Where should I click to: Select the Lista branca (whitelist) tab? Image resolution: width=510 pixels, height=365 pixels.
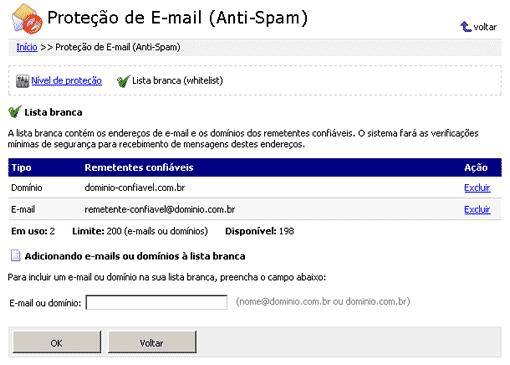177,81
